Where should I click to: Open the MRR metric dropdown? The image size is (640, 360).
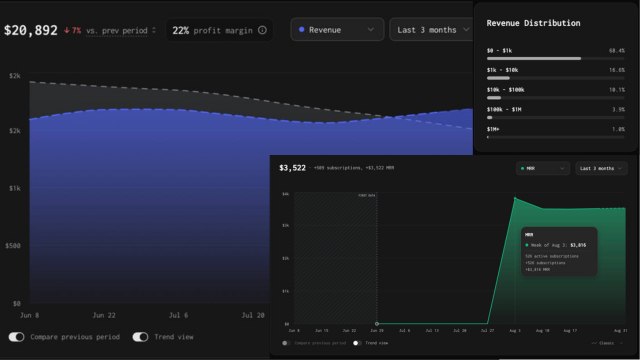point(543,168)
